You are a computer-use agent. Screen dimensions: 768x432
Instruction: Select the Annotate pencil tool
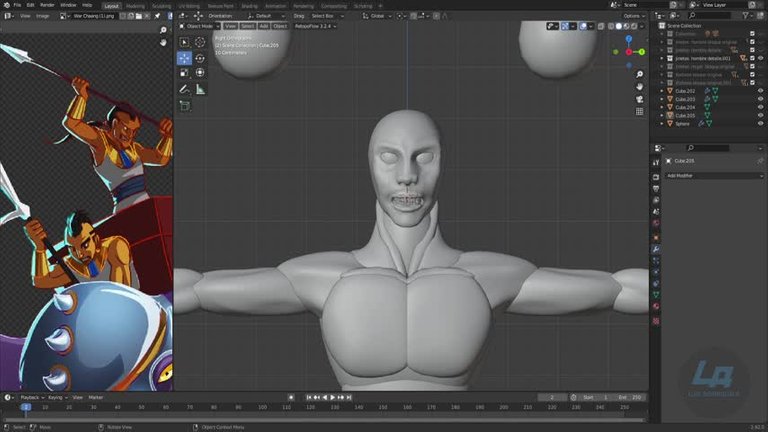pyautogui.click(x=185, y=89)
